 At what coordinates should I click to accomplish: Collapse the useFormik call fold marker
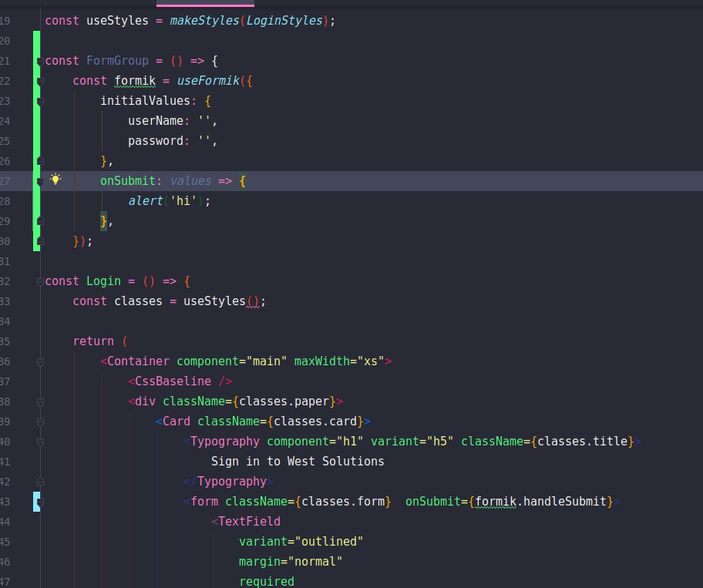coord(40,81)
